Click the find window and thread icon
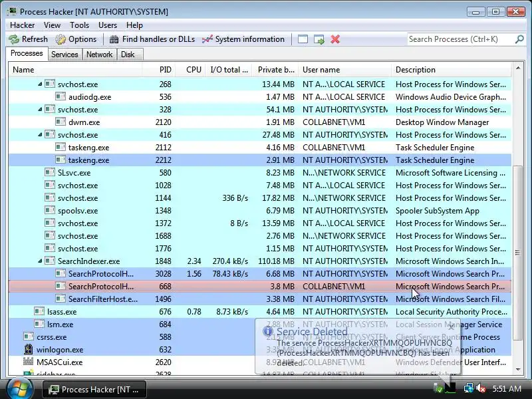Screen dimensions: 532x399 click(x=319, y=39)
